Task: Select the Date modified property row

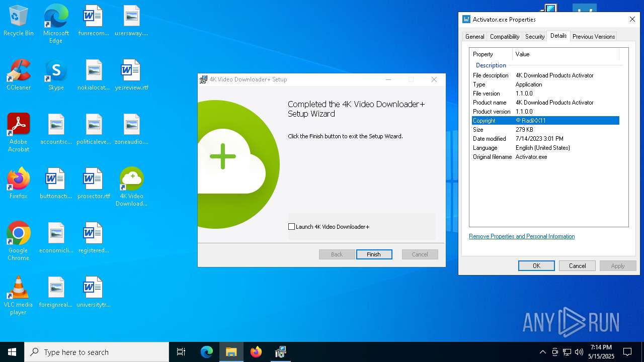Action: pyautogui.click(x=545, y=139)
